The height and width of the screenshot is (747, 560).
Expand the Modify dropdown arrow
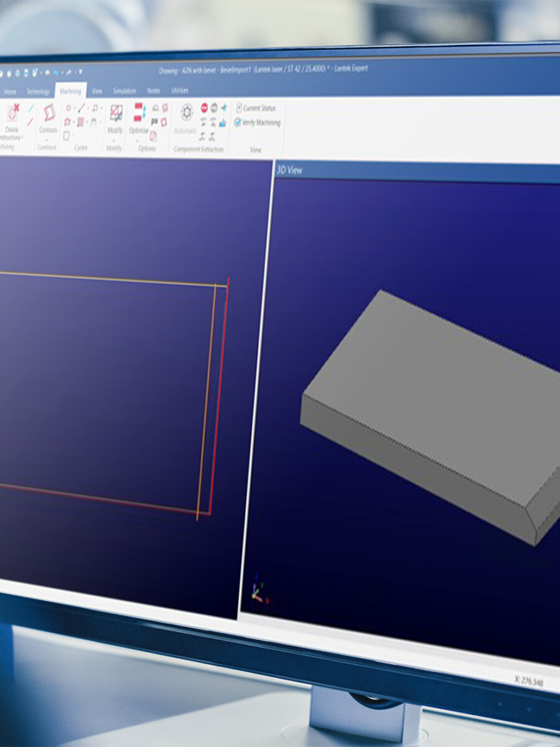pyautogui.click(x=114, y=139)
